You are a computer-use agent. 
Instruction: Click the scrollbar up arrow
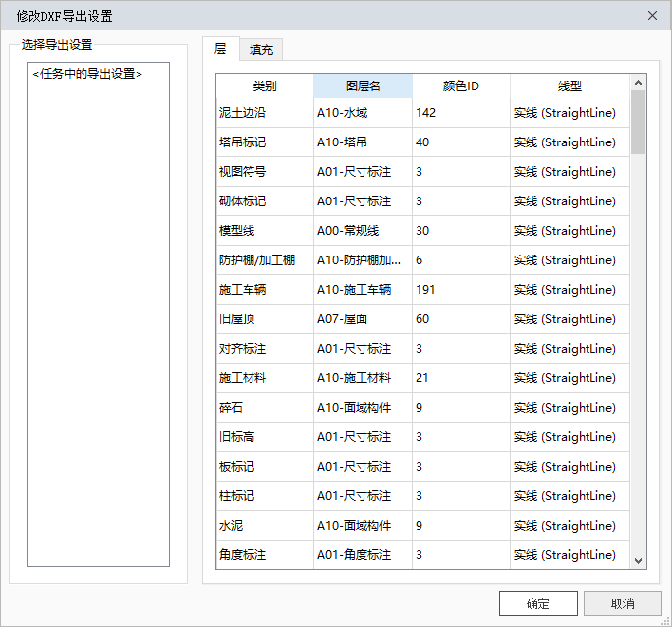(x=638, y=83)
